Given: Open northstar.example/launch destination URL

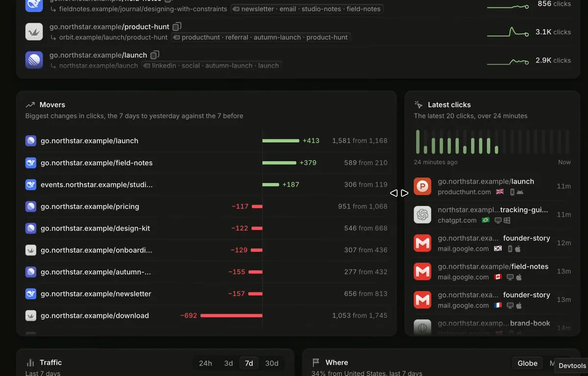Looking at the screenshot, I should point(98,66).
